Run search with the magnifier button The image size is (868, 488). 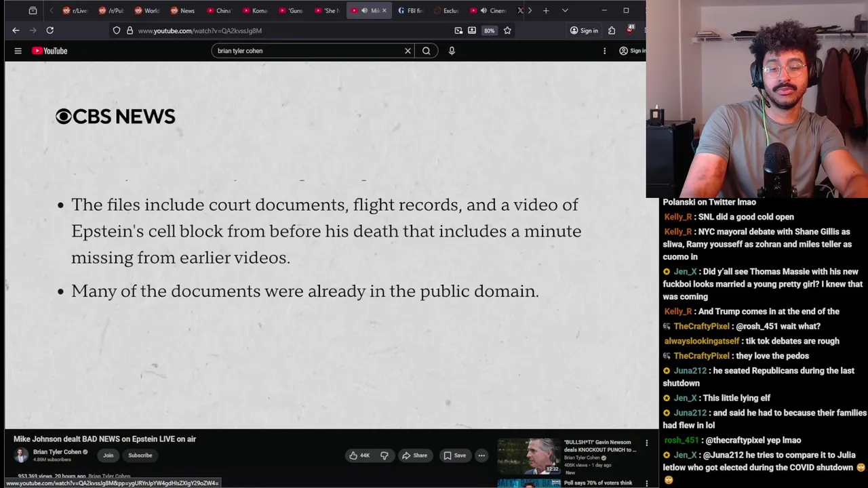tap(427, 51)
